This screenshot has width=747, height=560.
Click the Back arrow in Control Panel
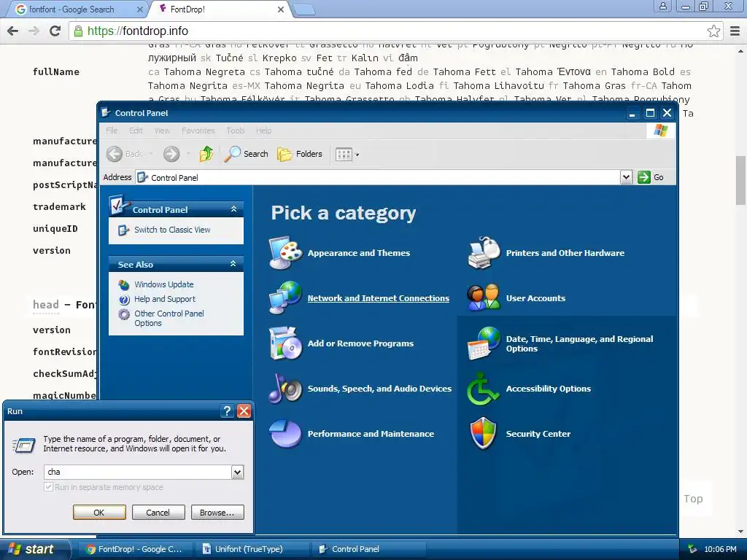pyautogui.click(x=115, y=154)
